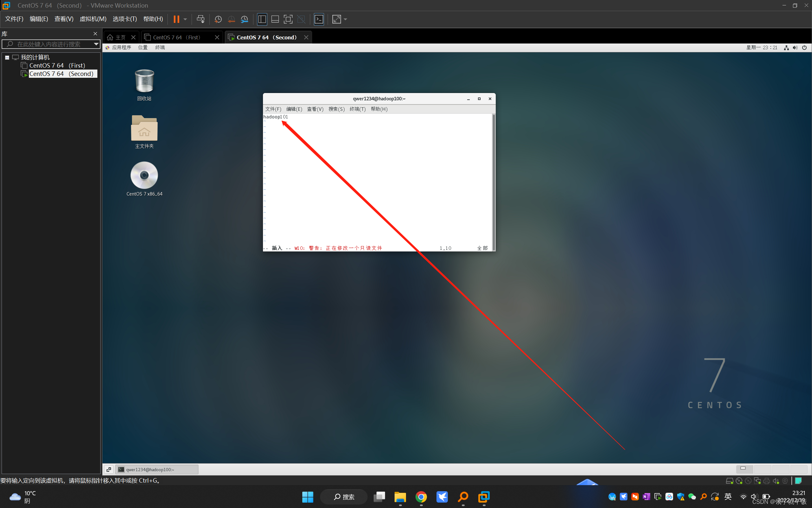This screenshot has width=812, height=508.
Task: Close the CentOS 7 64 (Second) tab
Action: pyautogui.click(x=306, y=37)
